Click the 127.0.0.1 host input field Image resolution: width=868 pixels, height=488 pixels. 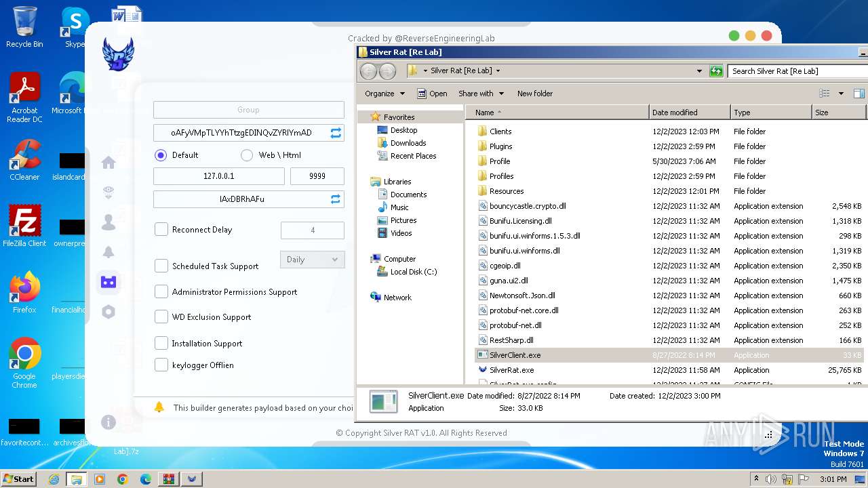[219, 176]
